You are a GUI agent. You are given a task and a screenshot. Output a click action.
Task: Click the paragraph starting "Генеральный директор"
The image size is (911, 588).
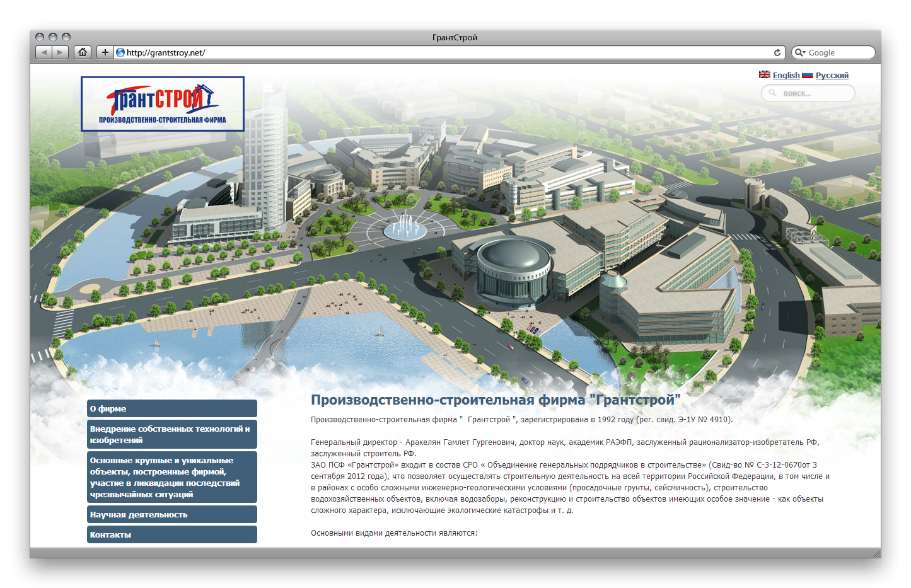565,447
